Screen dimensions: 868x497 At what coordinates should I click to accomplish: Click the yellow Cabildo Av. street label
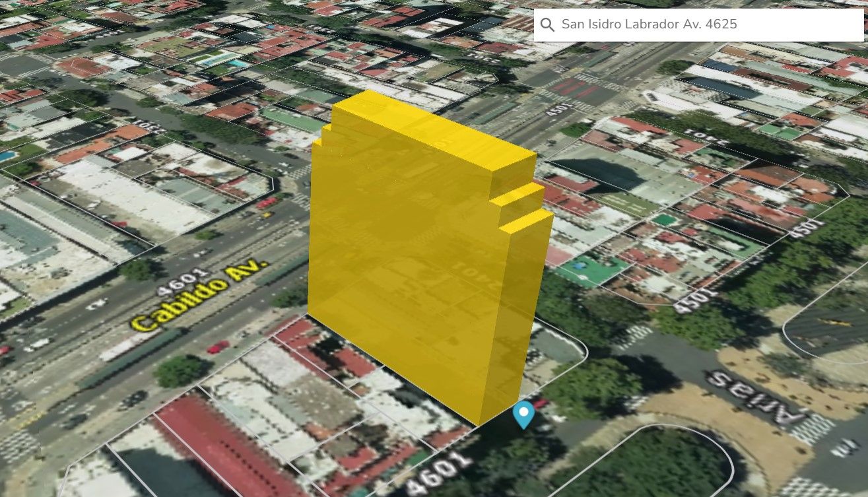point(199,296)
